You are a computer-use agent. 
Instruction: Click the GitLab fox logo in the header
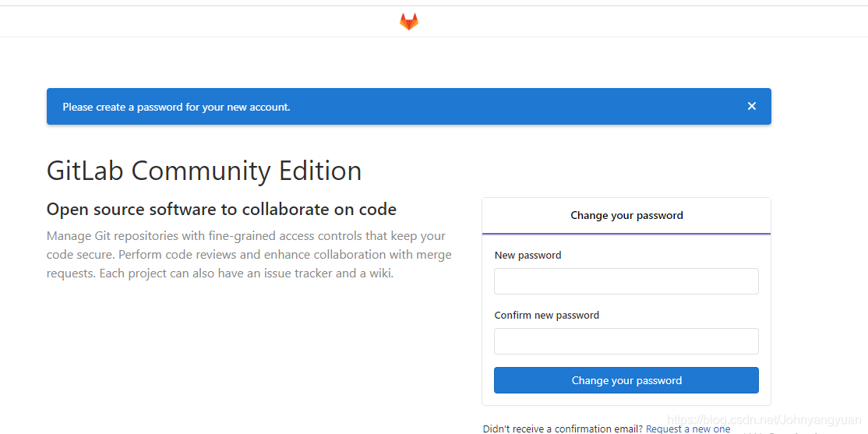pyautogui.click(x=409, y=22)
